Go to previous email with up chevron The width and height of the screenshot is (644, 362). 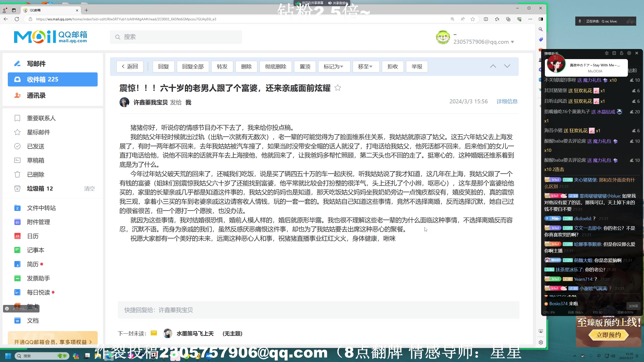(493, 66)
